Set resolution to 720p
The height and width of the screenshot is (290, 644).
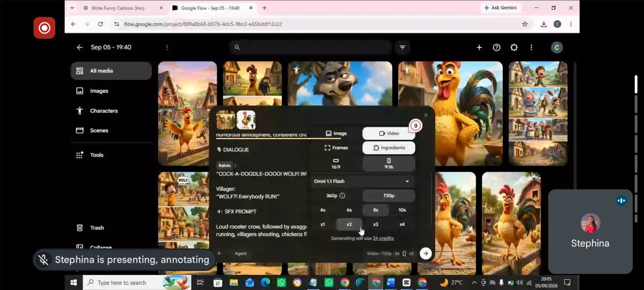[389, 195]
